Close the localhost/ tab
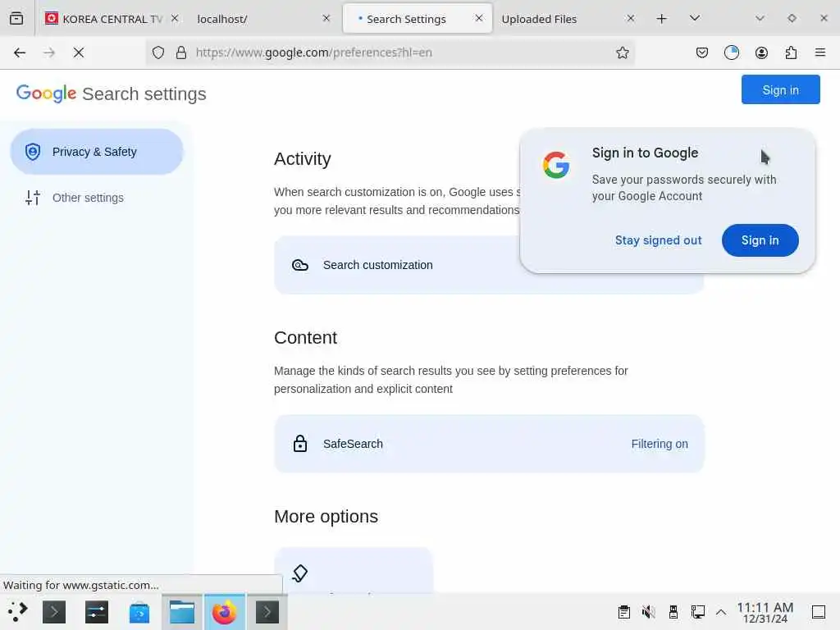 tap(326, 18)
